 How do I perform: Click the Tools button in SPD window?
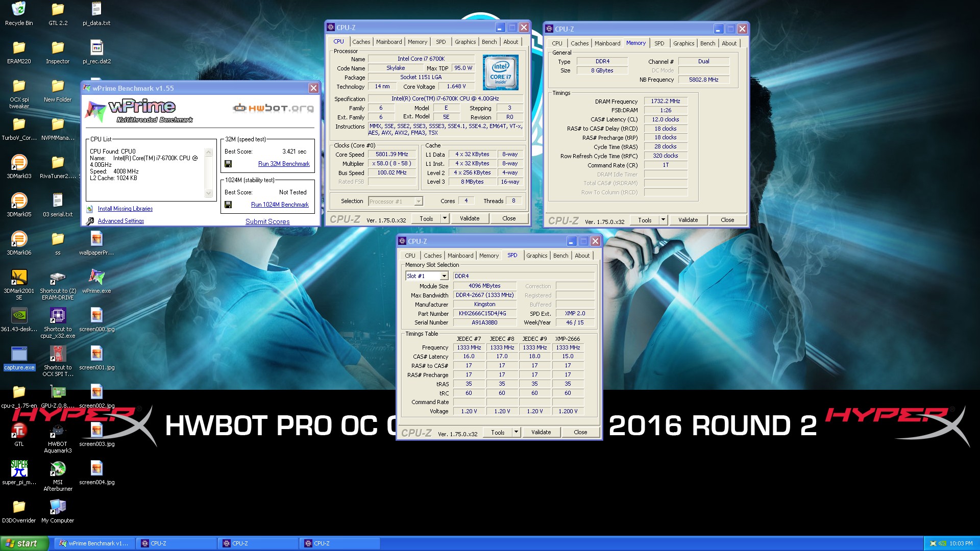coord(498,432)
